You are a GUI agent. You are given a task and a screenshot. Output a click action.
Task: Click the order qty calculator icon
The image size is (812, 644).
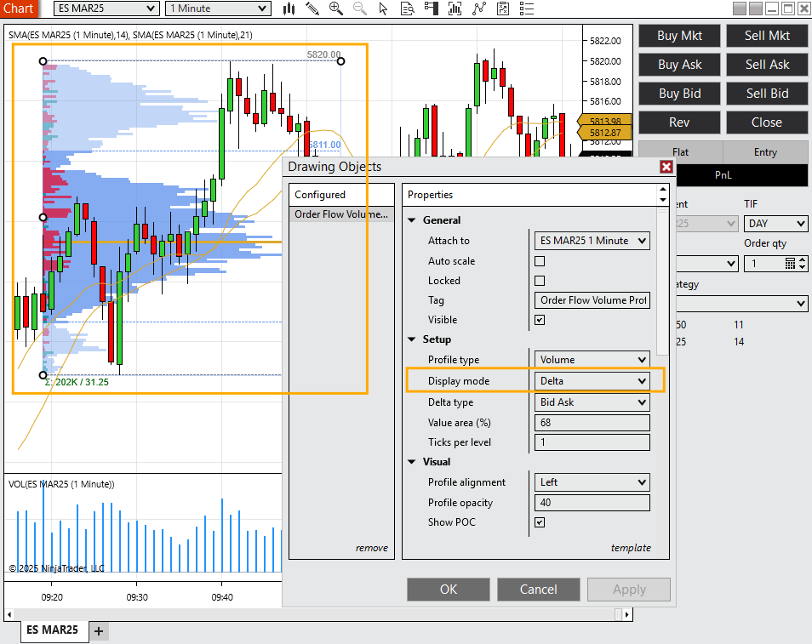click(790, 264)
